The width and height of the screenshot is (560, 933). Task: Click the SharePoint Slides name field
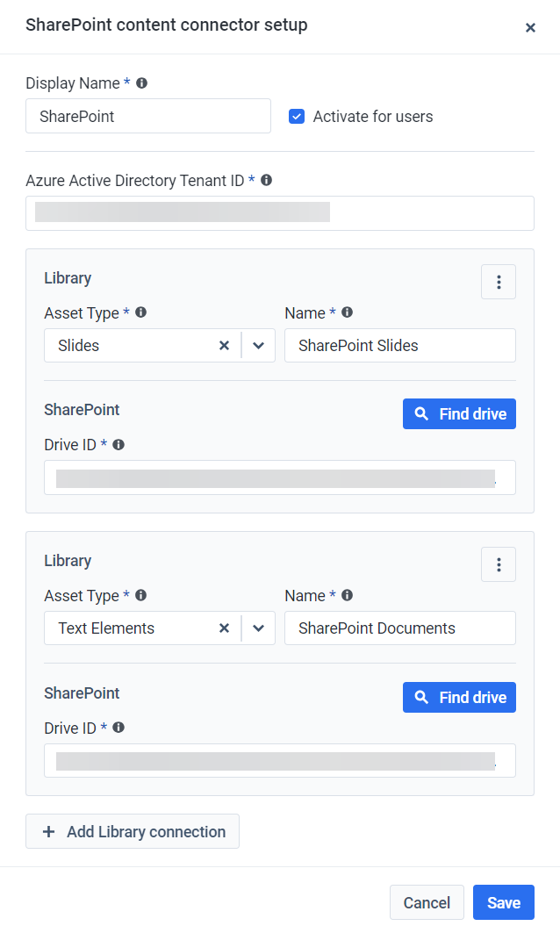[x=400, y=346]
